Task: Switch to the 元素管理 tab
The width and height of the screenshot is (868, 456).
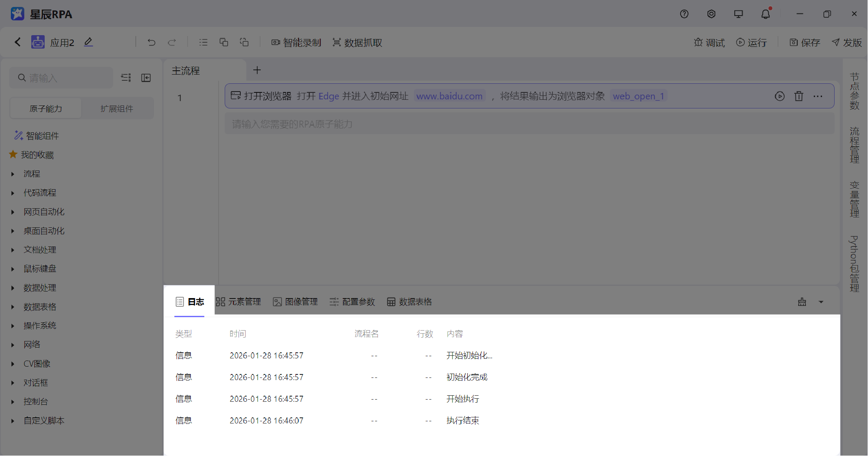Action: 238,302
